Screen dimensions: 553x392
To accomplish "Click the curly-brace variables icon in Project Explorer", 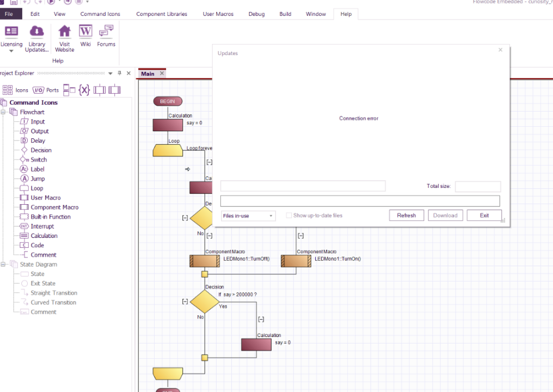I will (84, 90).
